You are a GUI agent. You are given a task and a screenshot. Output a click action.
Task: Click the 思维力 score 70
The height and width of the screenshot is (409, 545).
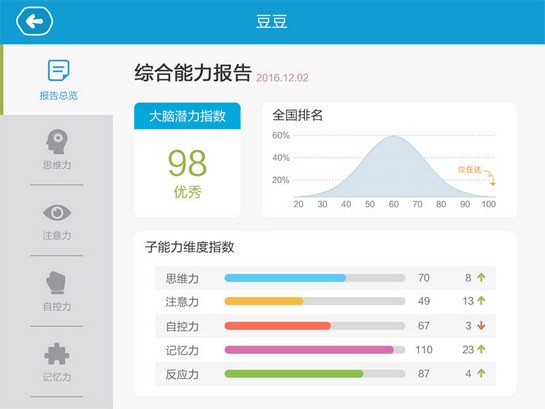pos(424,278)
